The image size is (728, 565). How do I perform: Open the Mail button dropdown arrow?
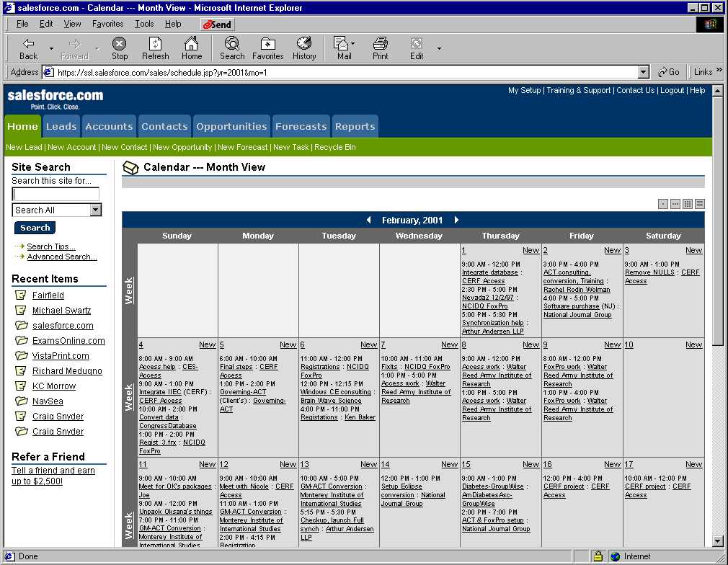click(353, 44)
